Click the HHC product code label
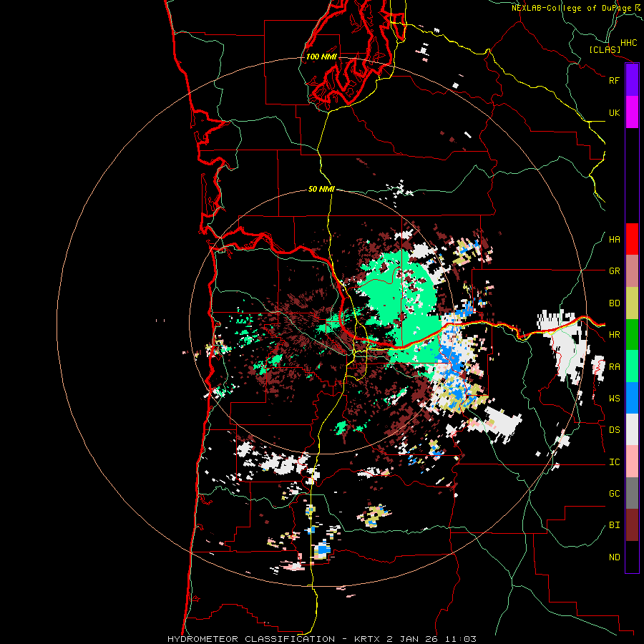Image resolution: width=644 pixels, height=644 pixels. 628,43
